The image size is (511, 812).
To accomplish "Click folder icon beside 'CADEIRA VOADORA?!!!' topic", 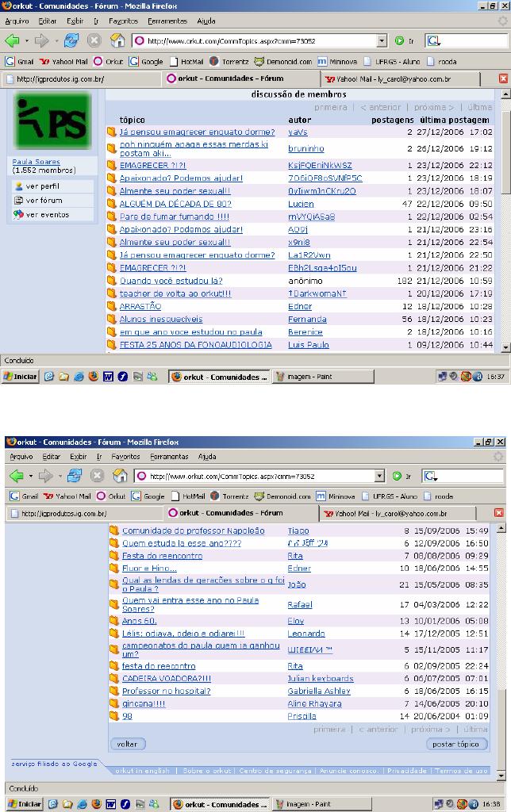I will pyautogui.click(x=114, y=679).
